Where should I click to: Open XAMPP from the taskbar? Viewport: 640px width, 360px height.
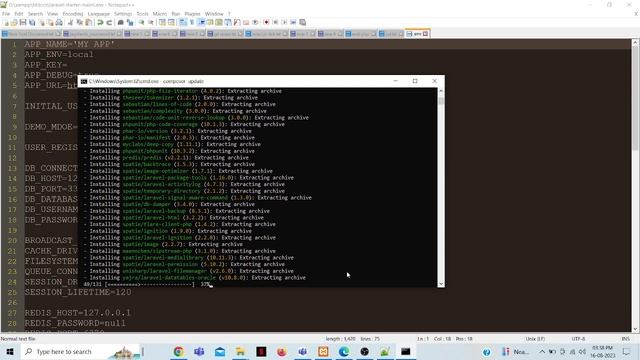coord(323,351)
